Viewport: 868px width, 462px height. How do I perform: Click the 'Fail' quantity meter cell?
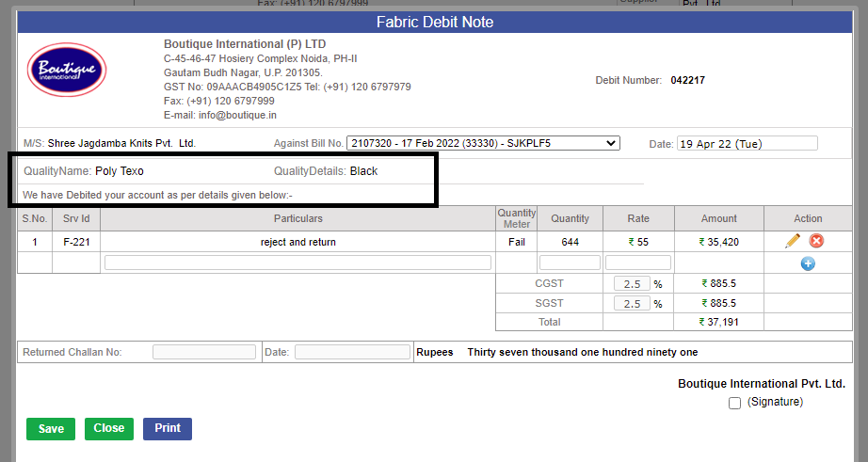pyautogui.click(x=517, y=242)
